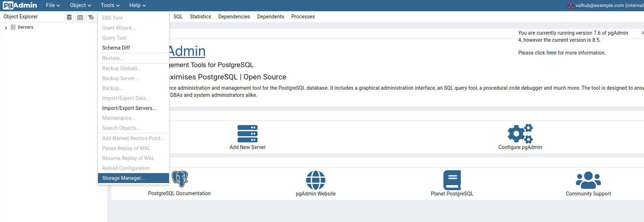
Task: Switch to the Dependents tab
Action: click(x=270, y=17)
